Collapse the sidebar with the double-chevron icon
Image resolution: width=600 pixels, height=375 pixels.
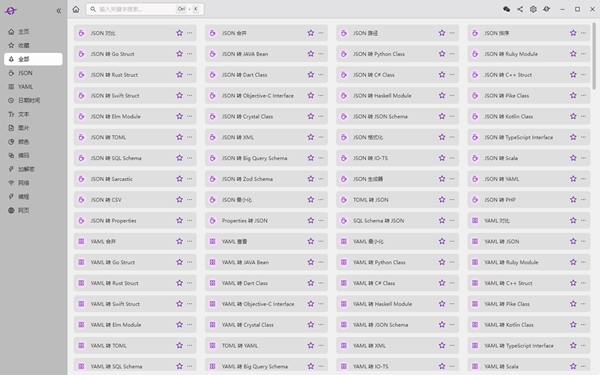click(x=59, y=11)
